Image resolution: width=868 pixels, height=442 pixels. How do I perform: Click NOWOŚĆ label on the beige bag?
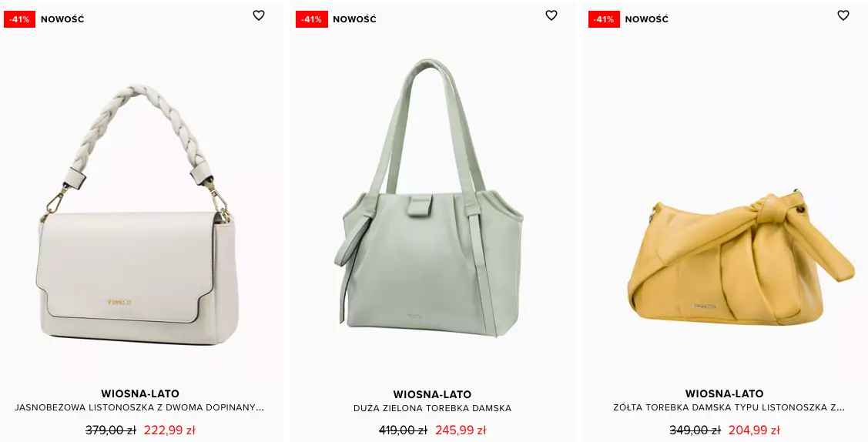(x=62, y=19)
